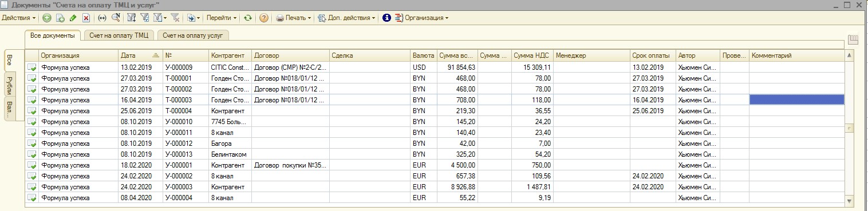Select the cell with number У-000009
Image resolution: width=868 pixels, height=211 pixels.
pos(186,67)
